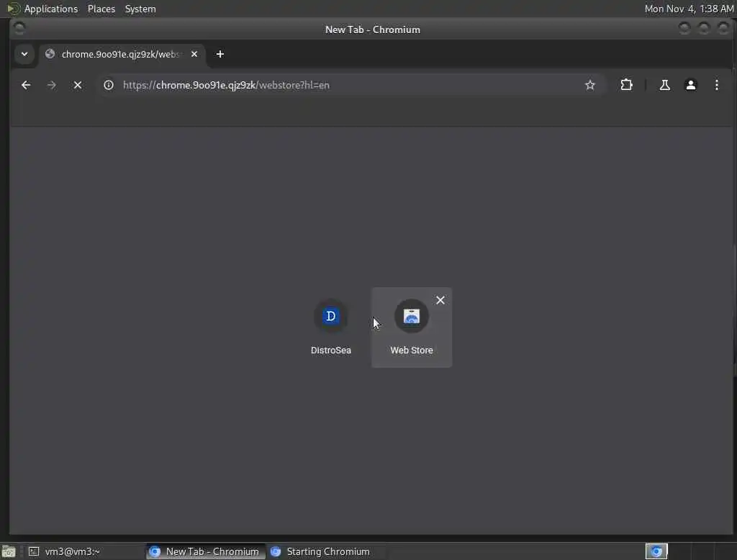The image size is (737, 560).
Task: View site information icon
Action: pyautogui.click(x=109, y=85)
